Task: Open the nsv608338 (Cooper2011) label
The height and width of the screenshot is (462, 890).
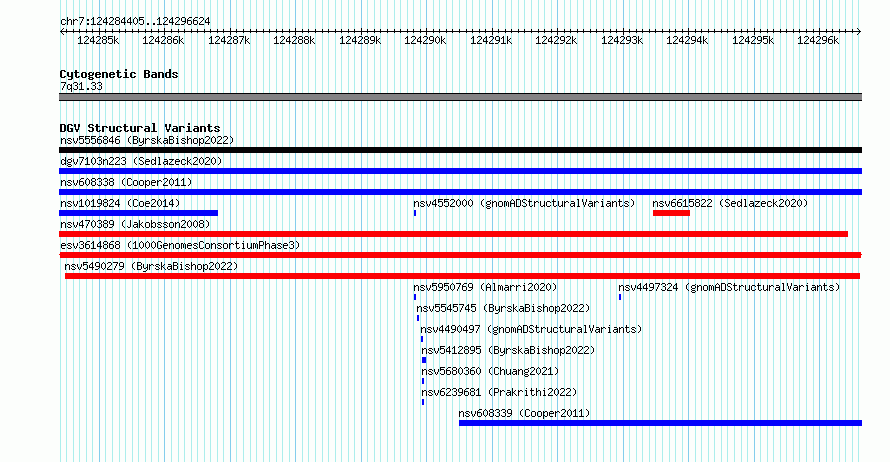Action: click(126, 182)
